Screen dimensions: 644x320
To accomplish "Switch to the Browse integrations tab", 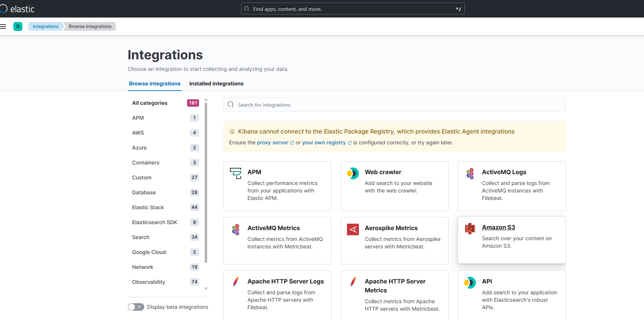I will pos(155,84).
